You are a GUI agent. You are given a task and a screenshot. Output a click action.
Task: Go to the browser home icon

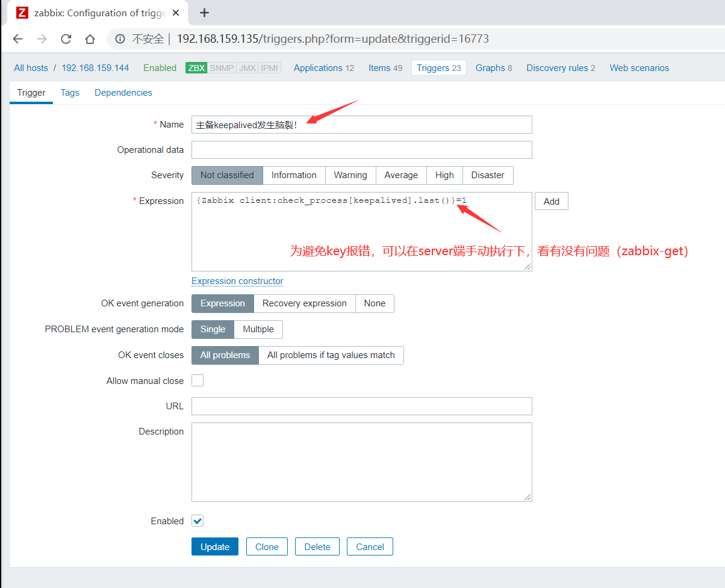pyautogui.click(x=90, y=39)
